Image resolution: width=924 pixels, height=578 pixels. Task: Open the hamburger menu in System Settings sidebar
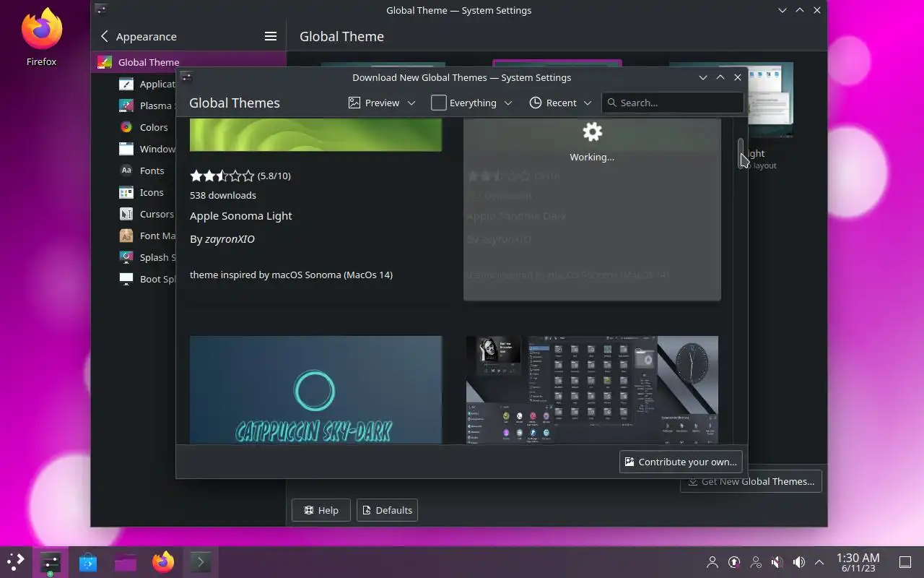click(x=271, y=36)
